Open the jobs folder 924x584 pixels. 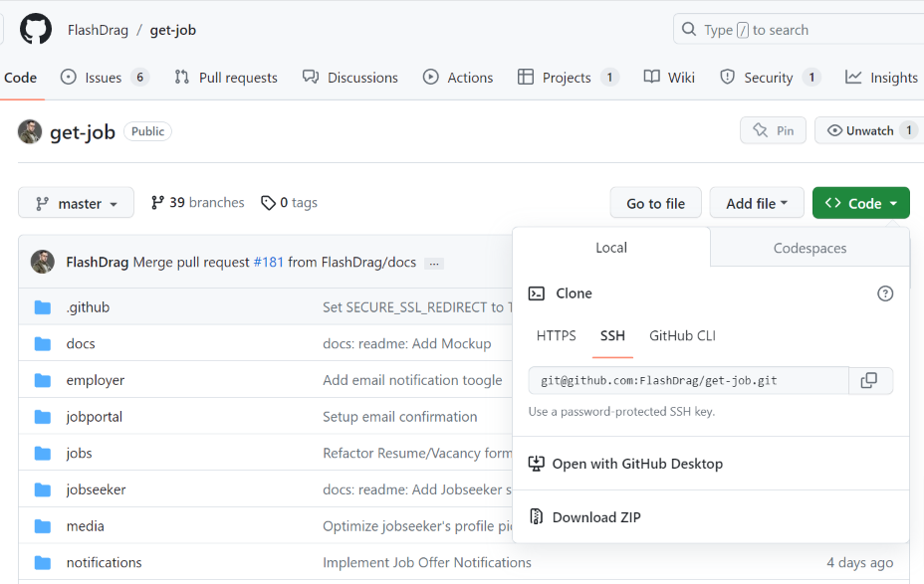click(79, 454)
